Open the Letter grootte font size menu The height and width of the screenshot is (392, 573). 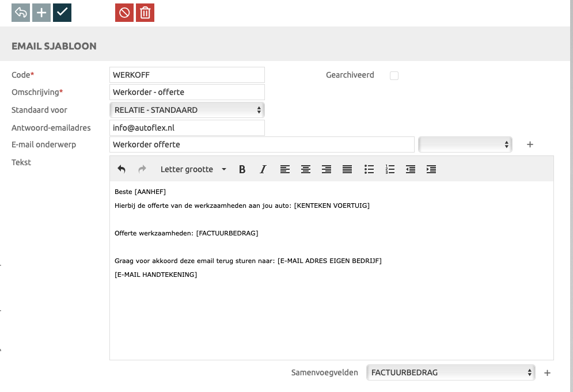(193, 169)
